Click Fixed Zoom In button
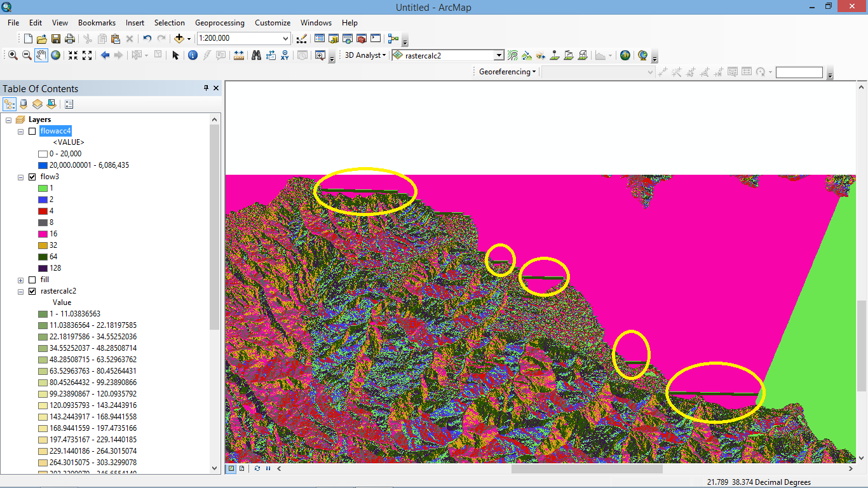Image resolution: width=868 pixels, height=488 pixels. [x=73, y=55]
